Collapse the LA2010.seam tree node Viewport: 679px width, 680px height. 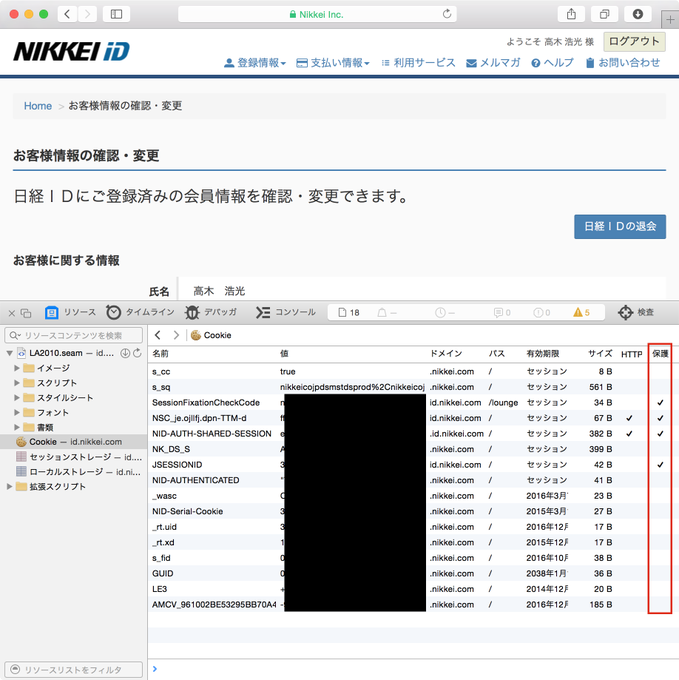tap(10, 353)
